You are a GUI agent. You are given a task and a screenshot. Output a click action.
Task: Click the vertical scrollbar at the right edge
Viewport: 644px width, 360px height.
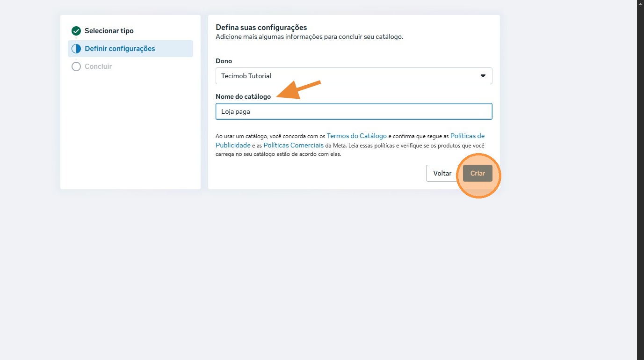pos(640,180)
